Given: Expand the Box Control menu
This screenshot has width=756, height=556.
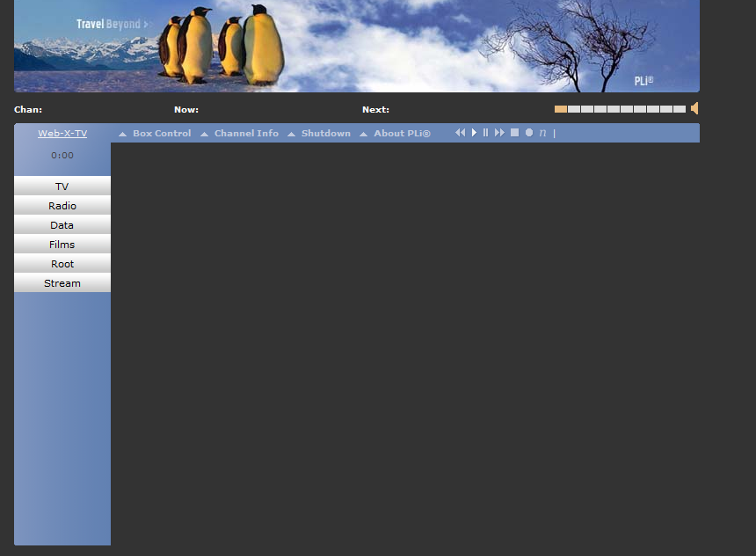Looking at the screenshot, I should (161, 134).
